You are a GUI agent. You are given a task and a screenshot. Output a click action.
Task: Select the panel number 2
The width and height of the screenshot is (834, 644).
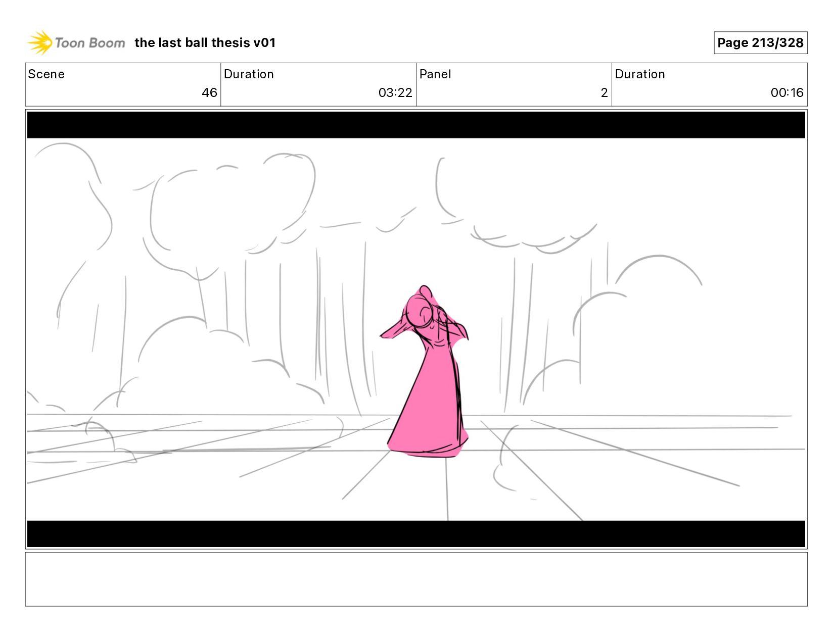[x=604, y=93]
